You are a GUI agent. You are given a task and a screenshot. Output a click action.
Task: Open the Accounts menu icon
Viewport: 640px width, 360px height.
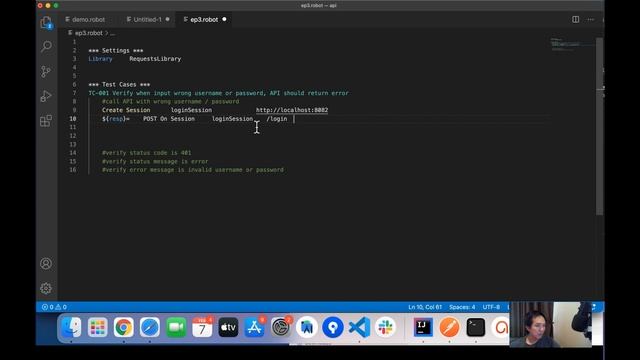pos(46,264)
